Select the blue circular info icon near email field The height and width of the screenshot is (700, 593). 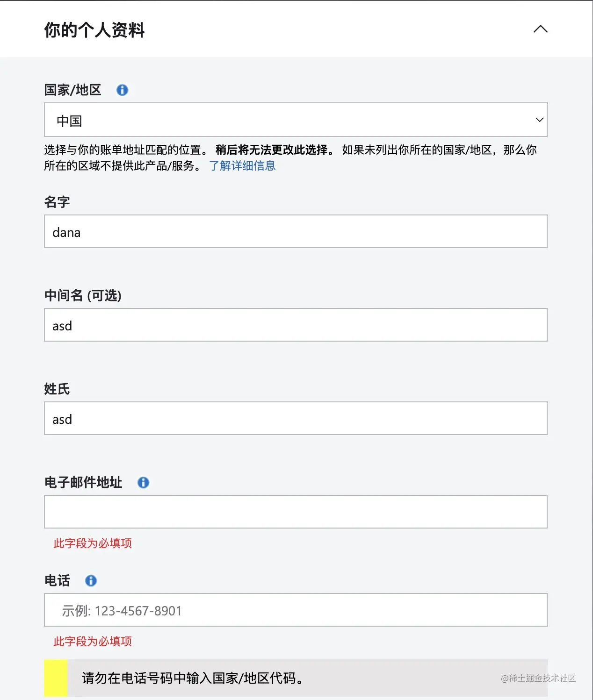point(143,482)
